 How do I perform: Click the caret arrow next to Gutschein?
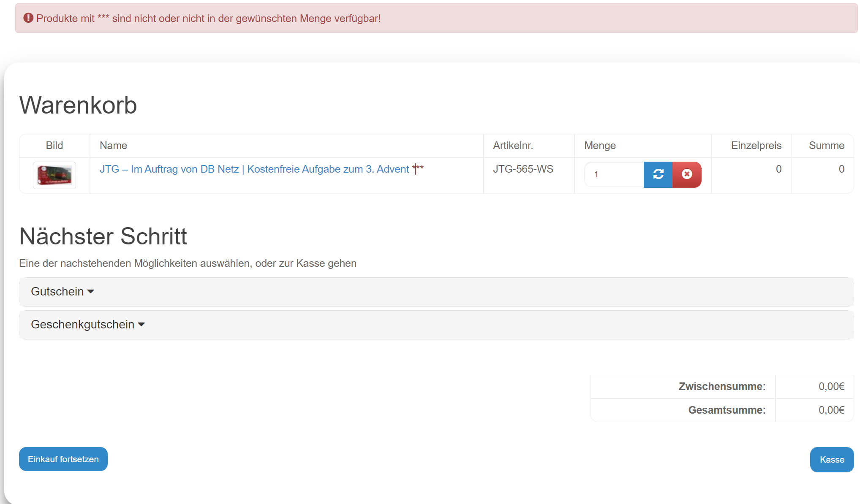90,292
